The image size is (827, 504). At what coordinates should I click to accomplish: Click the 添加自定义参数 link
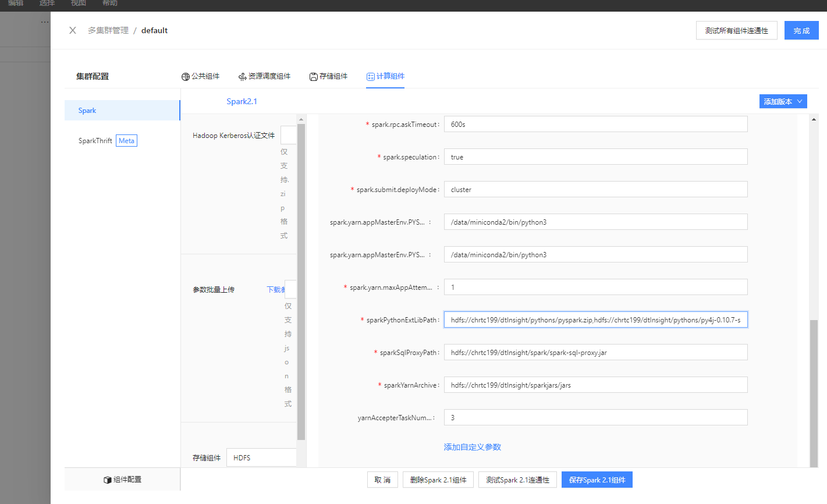coord(472,446)
